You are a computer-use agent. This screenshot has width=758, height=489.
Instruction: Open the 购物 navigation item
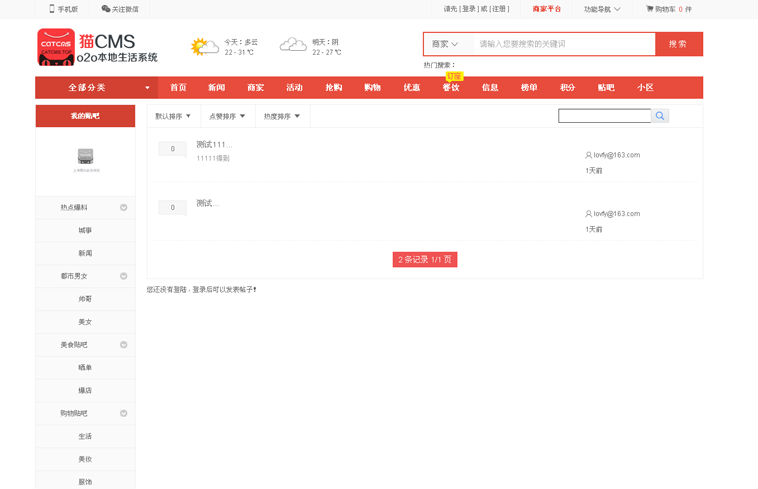click(x=372, y=87)
